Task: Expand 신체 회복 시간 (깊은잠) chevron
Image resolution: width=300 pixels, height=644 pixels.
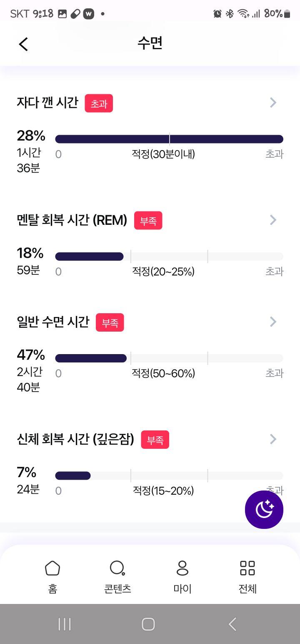Action: pyautogui.click(x=273, y=439)
